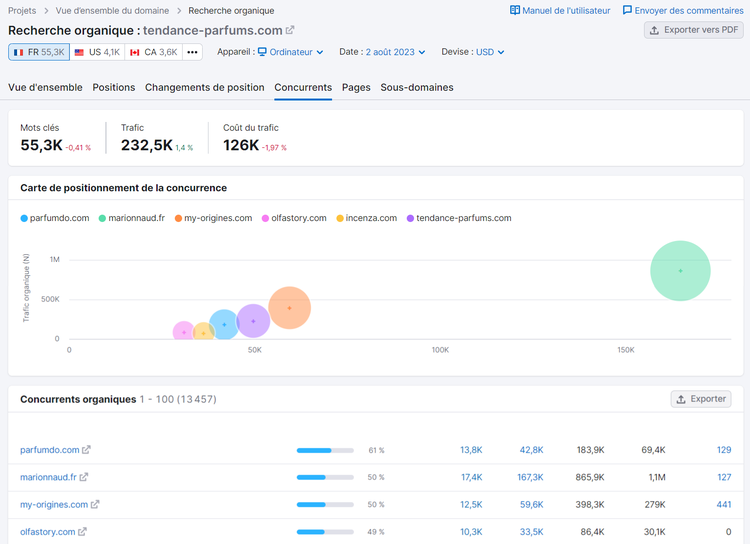Select the US 4,1K database
This screenshot has height=544, width=750.
tap(98, 52)
